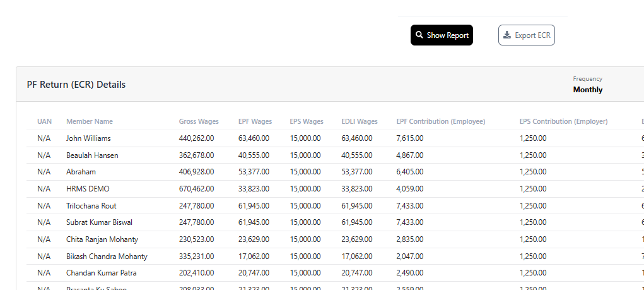Click the download icon on Export ECR
Viewport: 644px width, 290px height.
(507, 35)
